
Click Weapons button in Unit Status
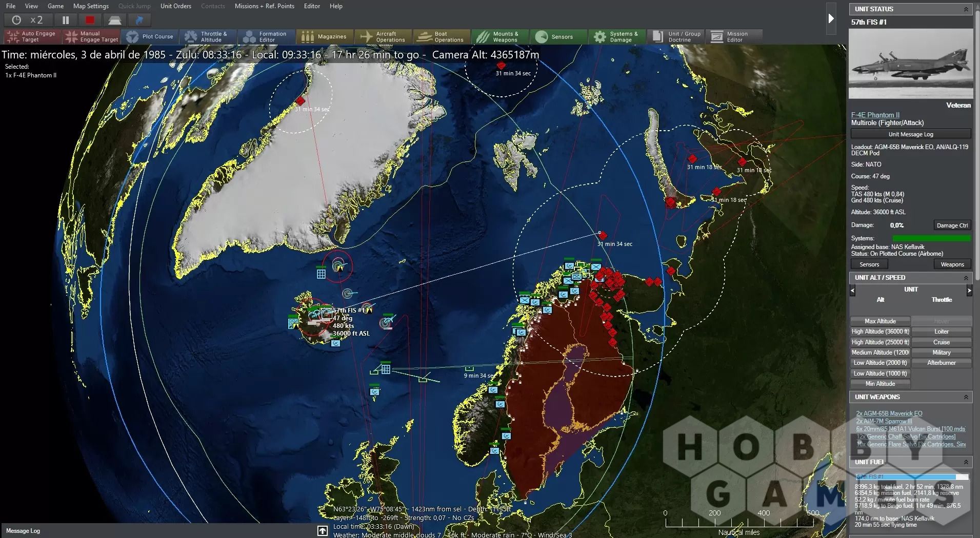pyautogui.click(x=952, y=264)
